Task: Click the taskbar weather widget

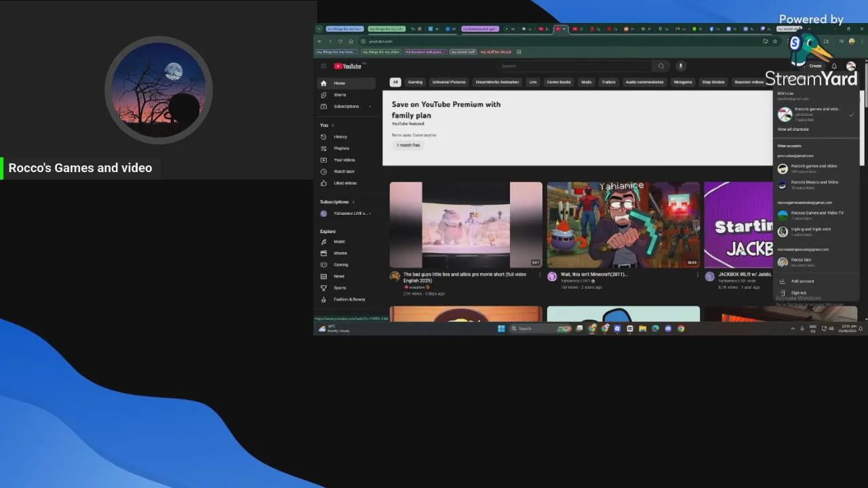Action: (334, 329)
